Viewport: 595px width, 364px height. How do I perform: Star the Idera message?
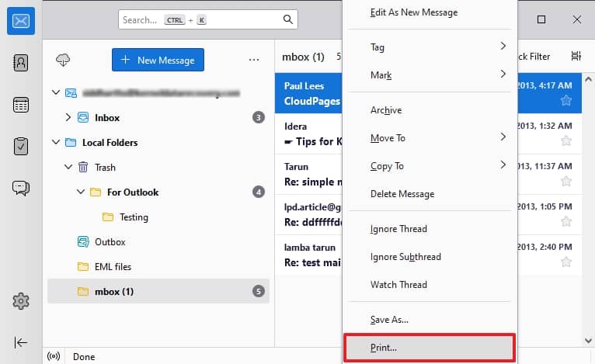tap(566, 140)
